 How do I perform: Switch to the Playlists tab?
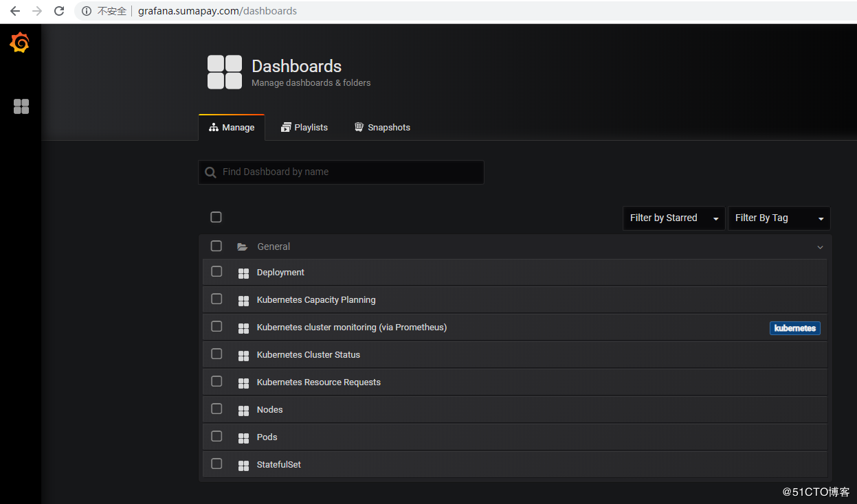(x=304, y=128)
